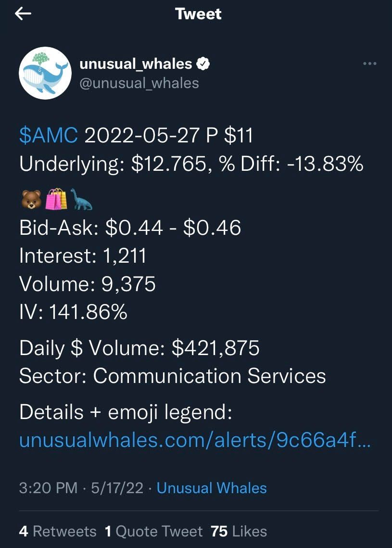Screen dimensions: 392x548
Task: Click the 3:20 PM timestamp
Action: tap(48, 488)
